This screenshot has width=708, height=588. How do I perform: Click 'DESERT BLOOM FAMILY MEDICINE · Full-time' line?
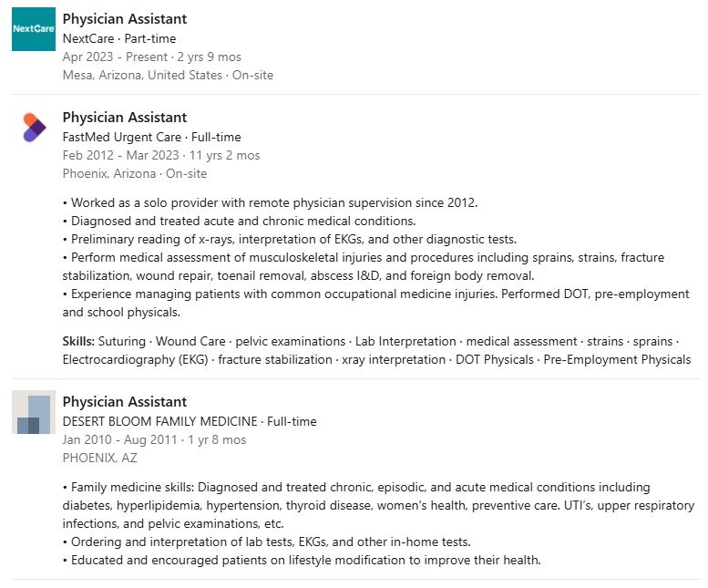pos(189,421)
